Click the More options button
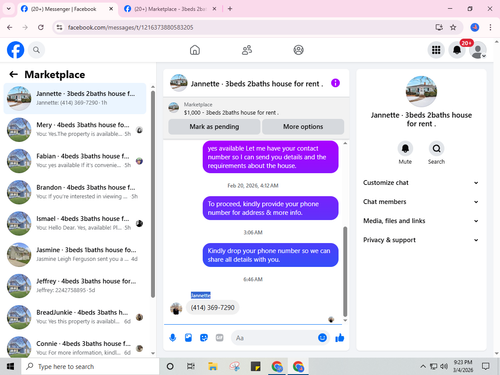The width and height of the screenshot is (500, 375). click(x=303, y=127)
